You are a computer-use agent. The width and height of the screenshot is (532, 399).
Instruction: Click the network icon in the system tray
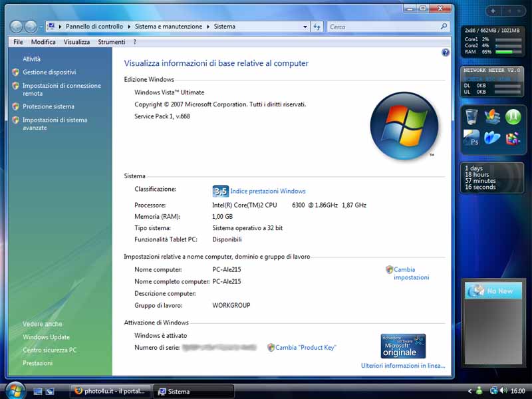(x=493, y=391)
